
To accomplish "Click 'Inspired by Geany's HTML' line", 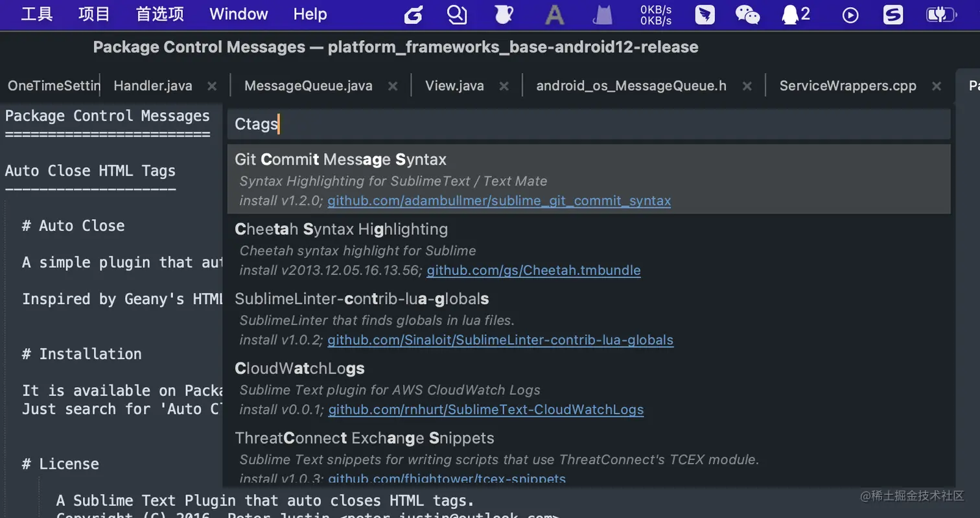I will coord(122,299).
